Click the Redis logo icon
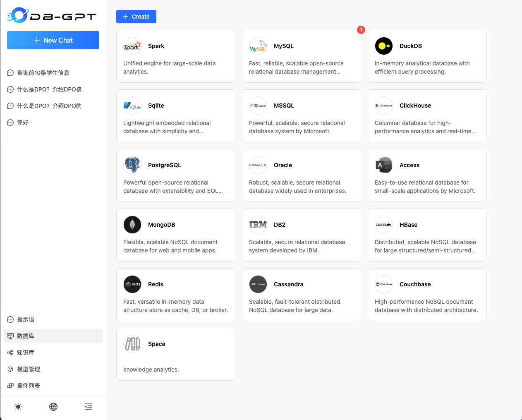This screenshot has width=522, height=420. (132, 284)
